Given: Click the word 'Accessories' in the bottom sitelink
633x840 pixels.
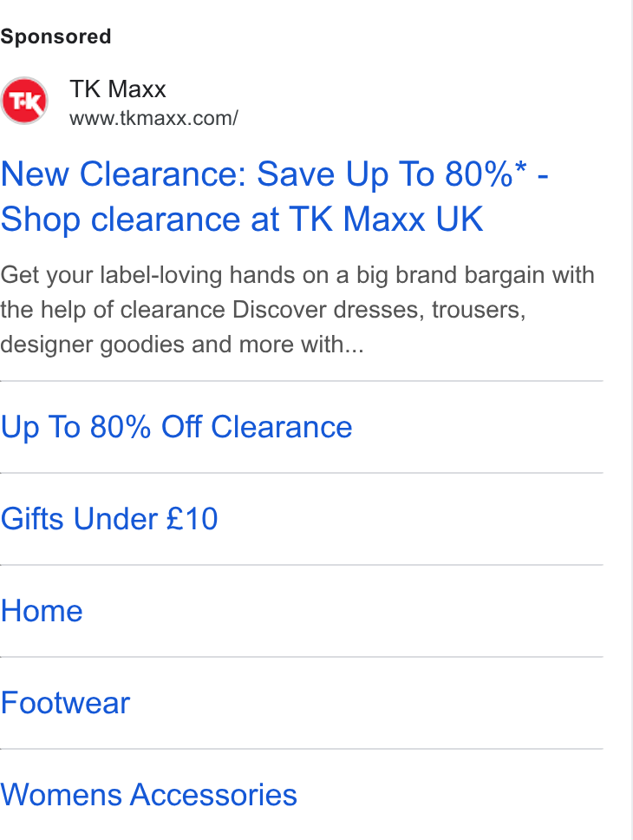Looking at the screenshot, I should click(213, 795).
